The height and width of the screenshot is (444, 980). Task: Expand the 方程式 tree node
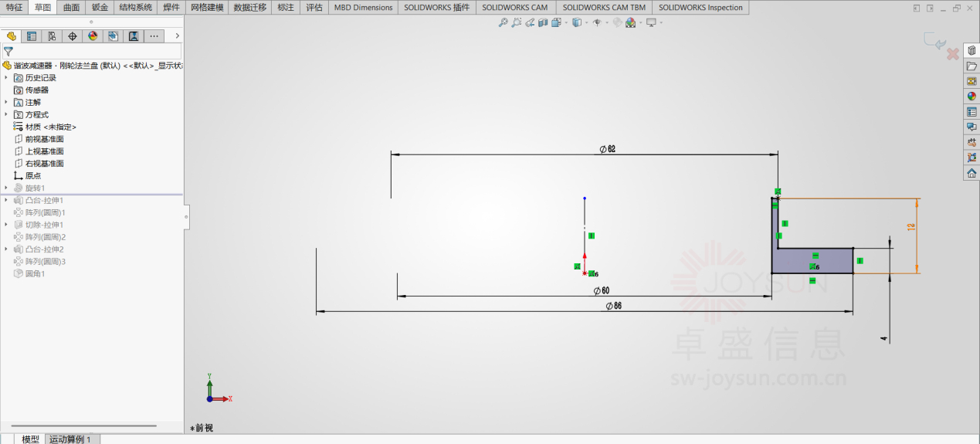click(6, 114)
